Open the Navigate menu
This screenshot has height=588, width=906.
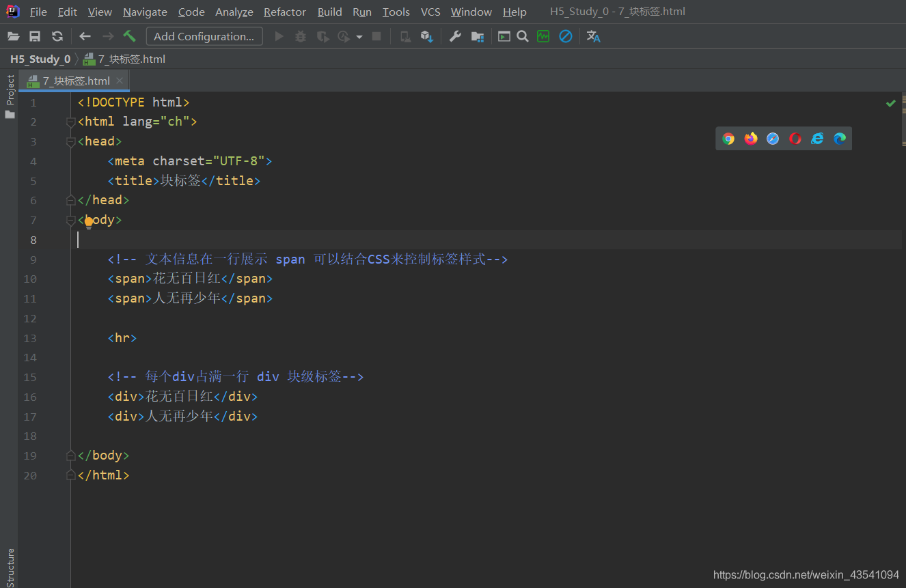pyautogui.click(x=145, y=12)
